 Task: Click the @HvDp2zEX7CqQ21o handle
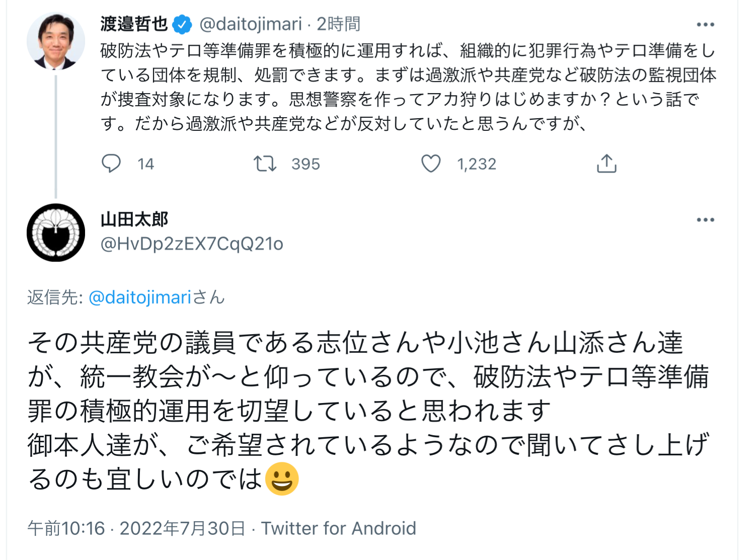[192, 244]
